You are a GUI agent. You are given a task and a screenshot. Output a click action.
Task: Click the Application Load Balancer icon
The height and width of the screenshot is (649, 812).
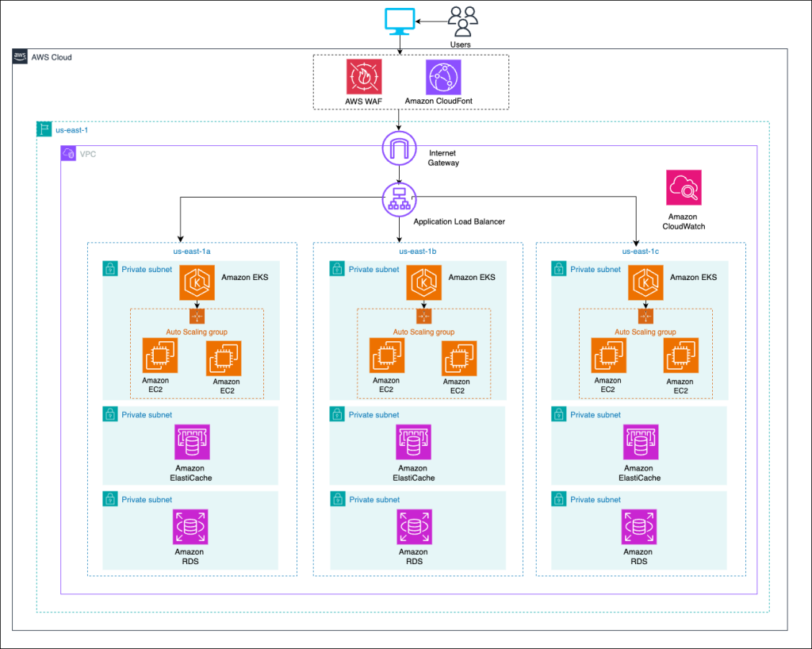pos(399,200)
